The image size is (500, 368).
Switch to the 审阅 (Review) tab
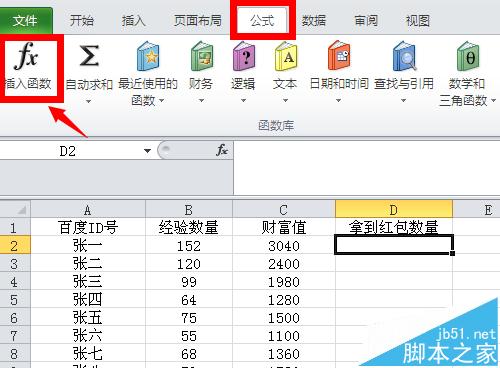(366, 21)
